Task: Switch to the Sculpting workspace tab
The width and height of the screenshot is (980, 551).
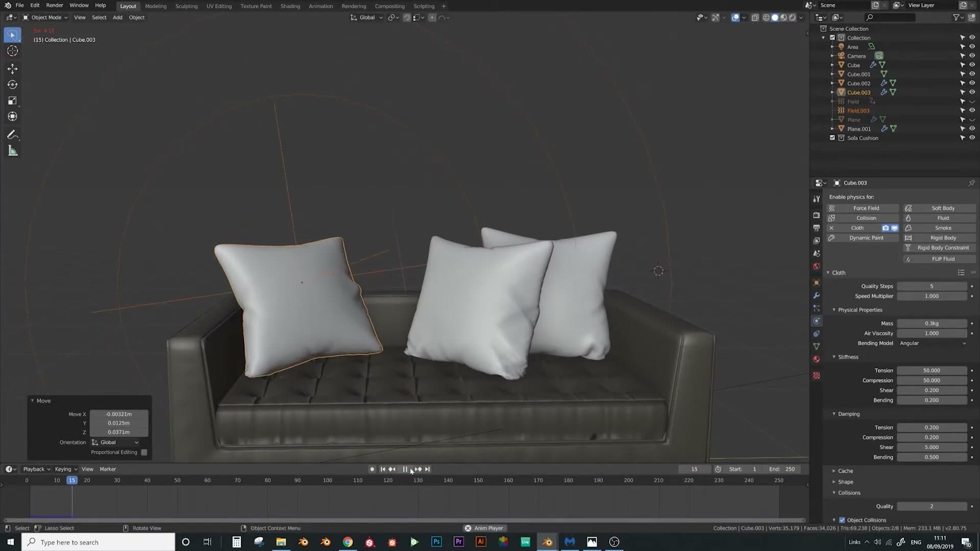Action: pyautogui.click(x=186, y=6)
